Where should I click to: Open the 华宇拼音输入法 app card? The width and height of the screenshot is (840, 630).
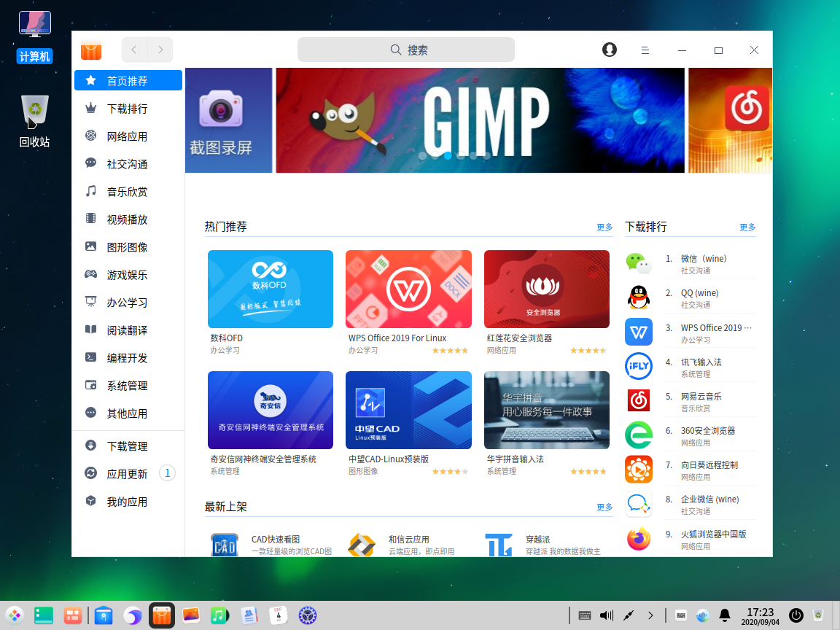tap(547, 424)
